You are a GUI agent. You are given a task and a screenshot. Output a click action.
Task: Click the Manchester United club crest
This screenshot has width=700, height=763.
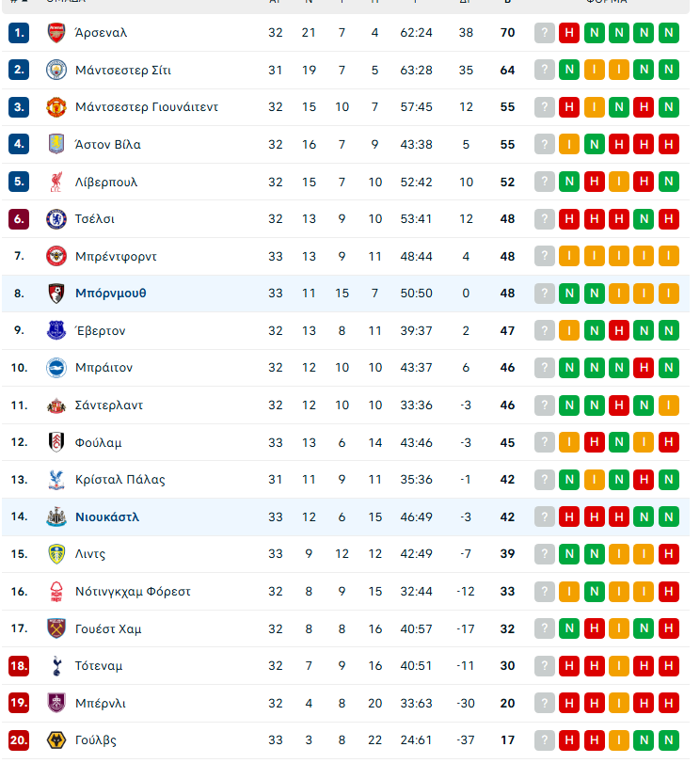click(56, 107)
